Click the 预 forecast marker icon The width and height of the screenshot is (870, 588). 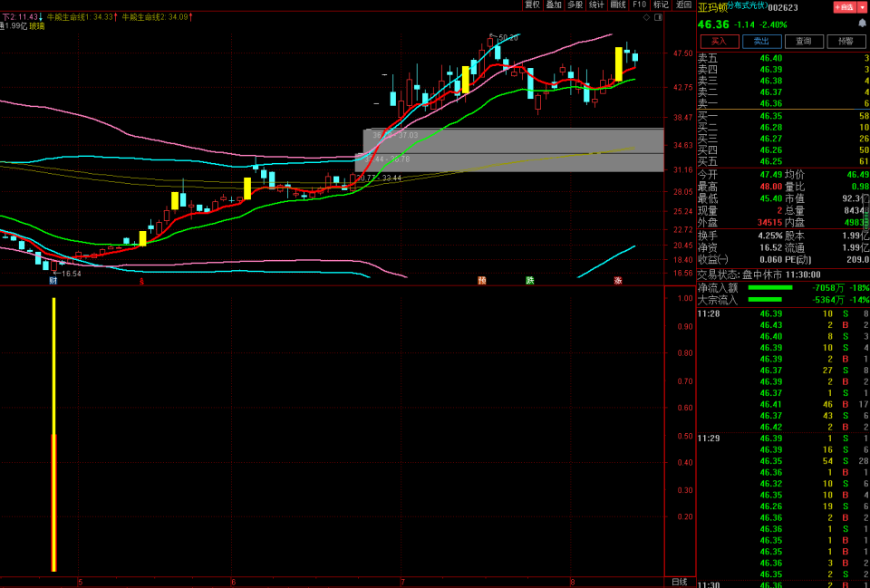click(482, 281)
